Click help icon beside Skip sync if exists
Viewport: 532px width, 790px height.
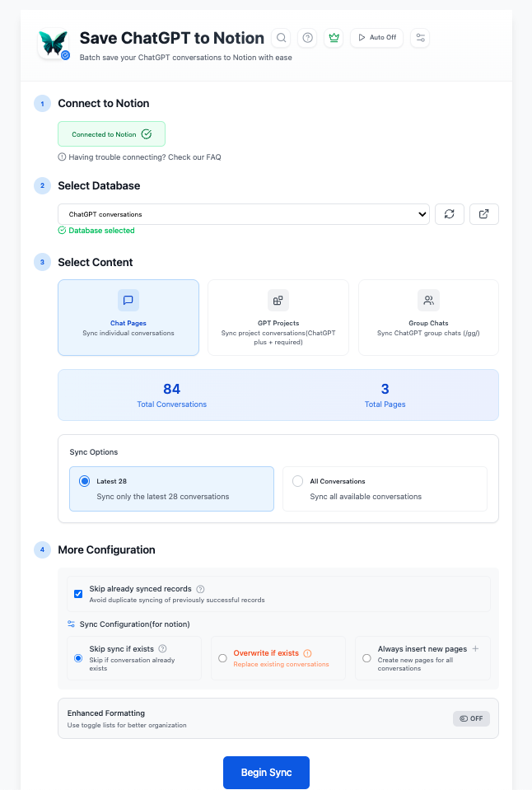point(162,649)
